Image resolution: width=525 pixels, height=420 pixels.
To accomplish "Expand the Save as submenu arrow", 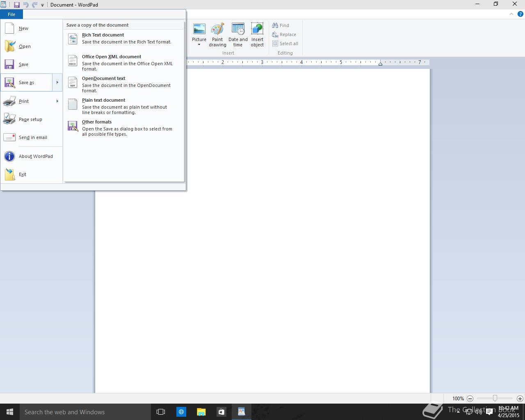I will [x=57, y=82].
